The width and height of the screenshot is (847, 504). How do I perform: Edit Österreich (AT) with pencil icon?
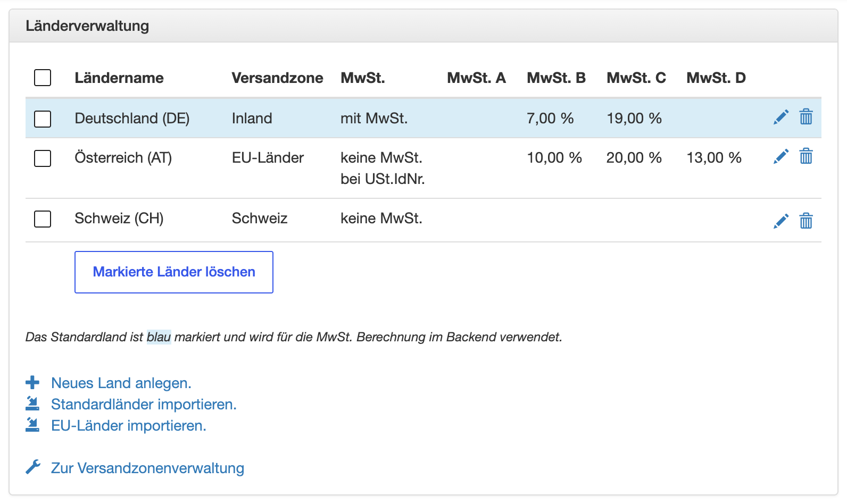781,156
